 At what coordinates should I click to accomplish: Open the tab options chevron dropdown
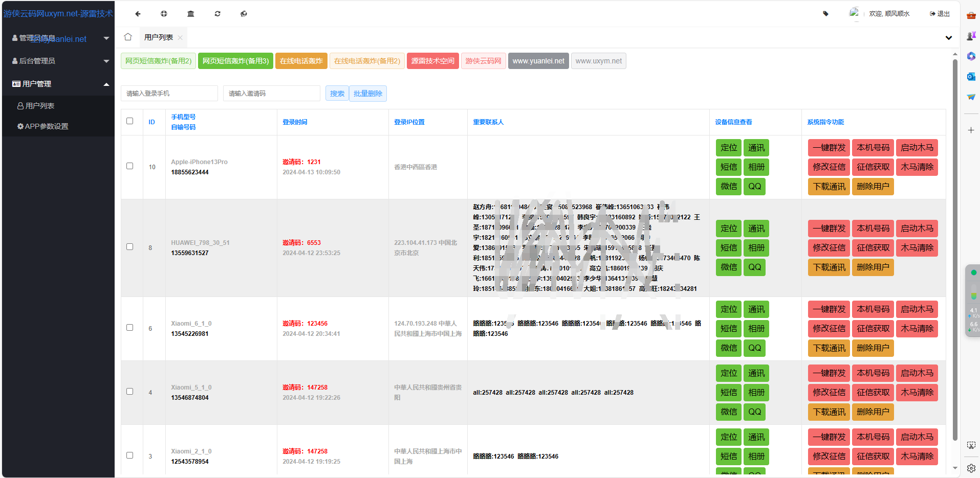pos(948,38)
